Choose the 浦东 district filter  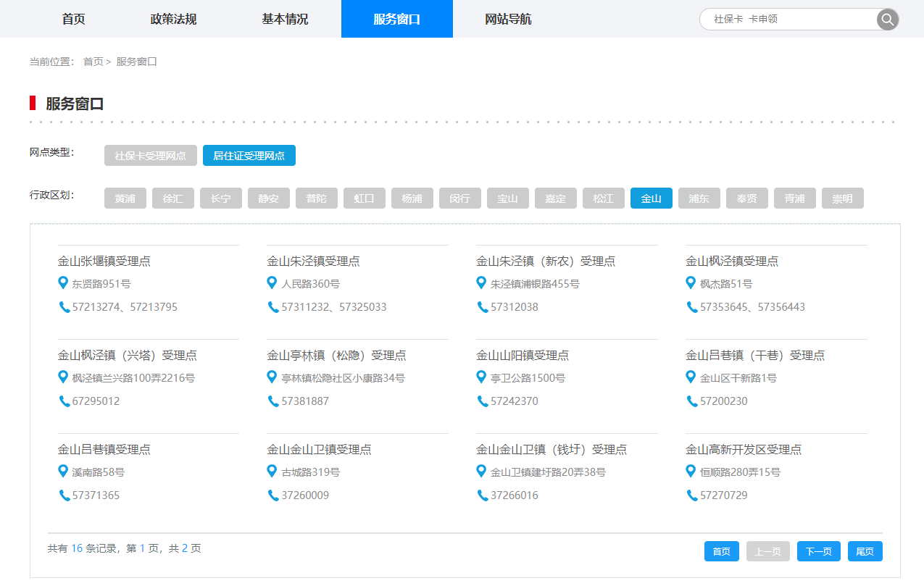699,198
